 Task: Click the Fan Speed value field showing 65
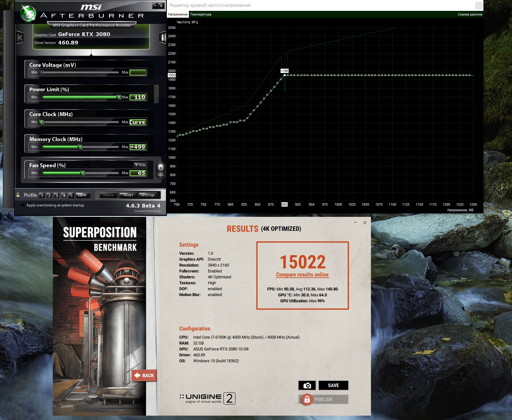[138, 173]
